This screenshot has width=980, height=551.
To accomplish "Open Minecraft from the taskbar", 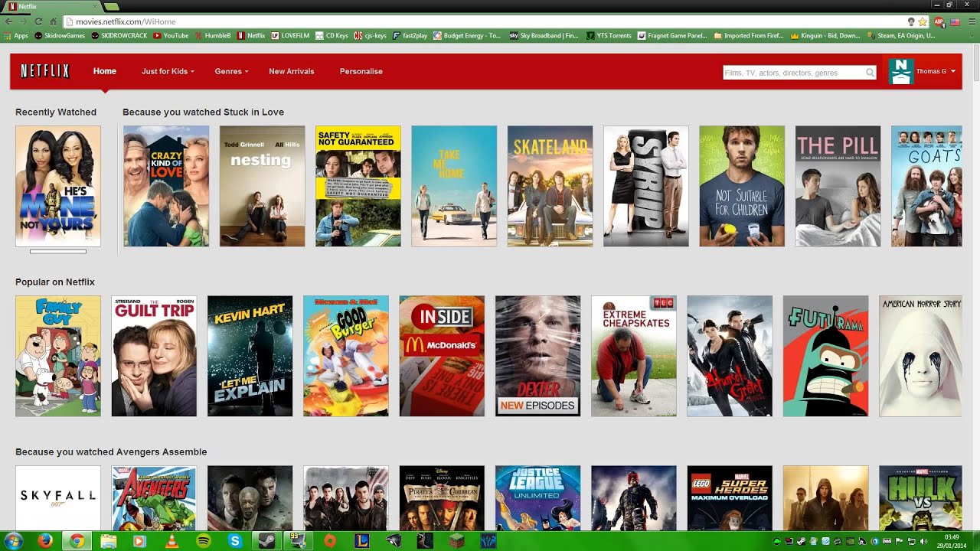I will click(x=456, y=541).
